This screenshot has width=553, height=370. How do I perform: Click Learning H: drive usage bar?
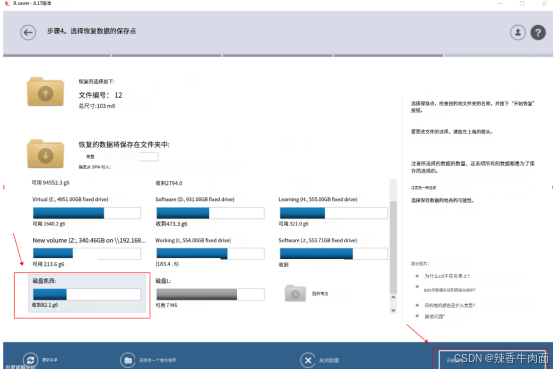pyautogui.click(x=334, y=213)
